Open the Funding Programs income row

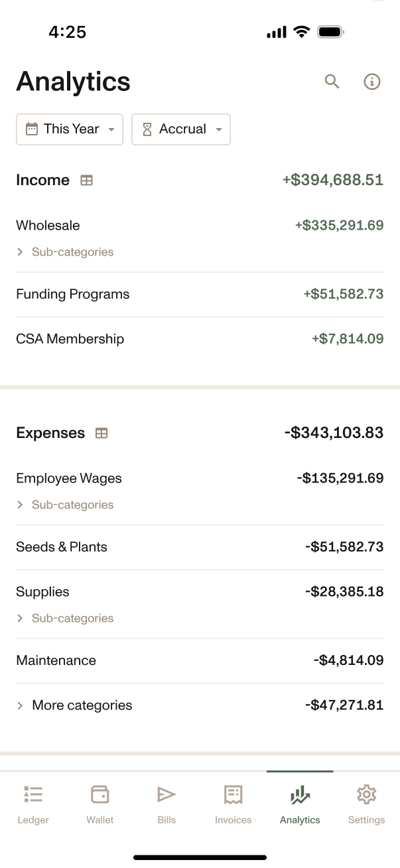pyautogui.click(x=200, y=294)
